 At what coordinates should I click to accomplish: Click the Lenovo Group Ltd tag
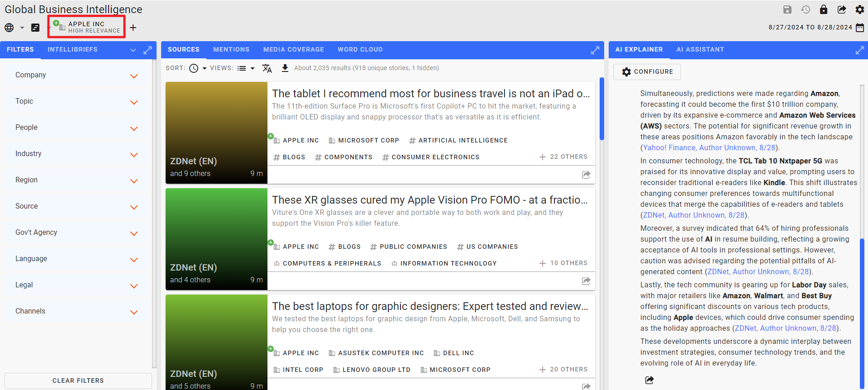pos(372,370)
